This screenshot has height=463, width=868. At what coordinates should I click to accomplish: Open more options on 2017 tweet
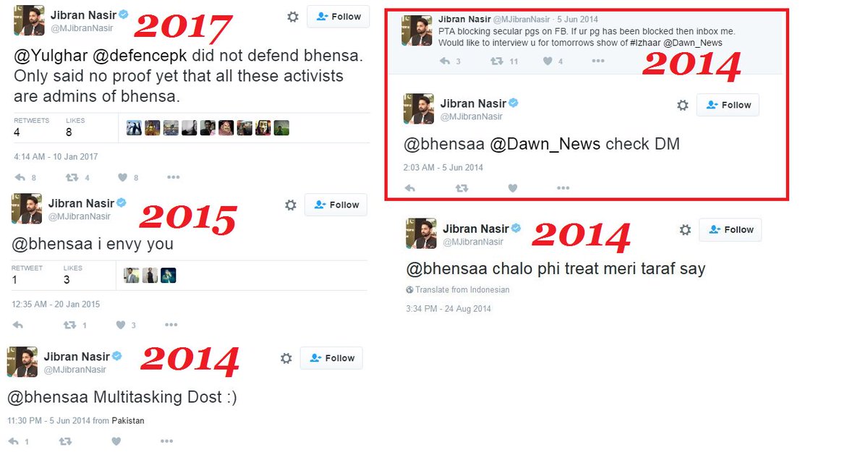pos(173,177)
